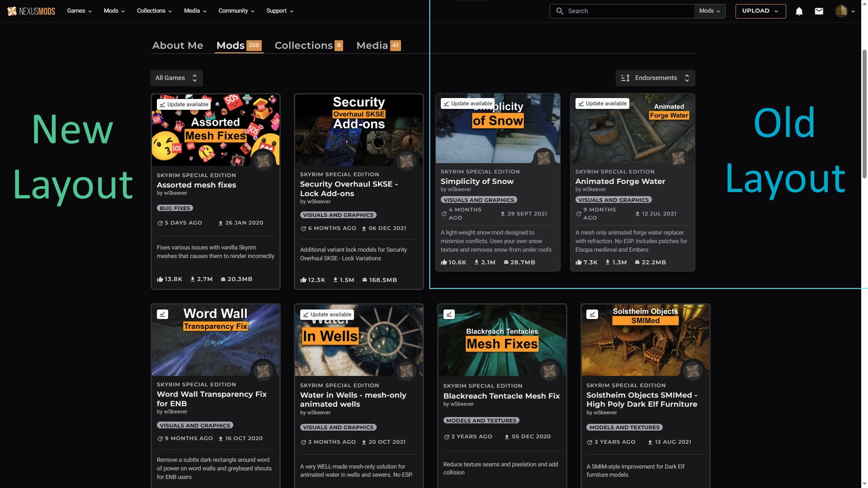
Task: Click wSkeever avatar on Security Overhaul card
Action: tap(406, 160)
